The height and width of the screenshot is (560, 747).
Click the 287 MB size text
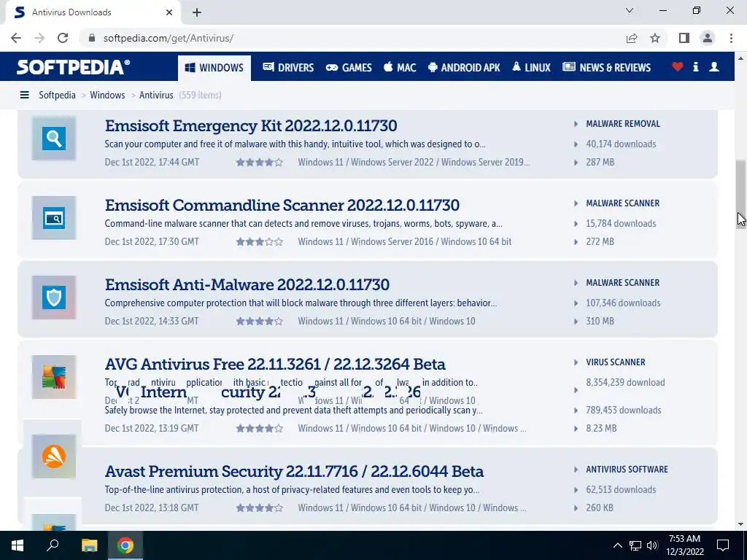point(600,163)
